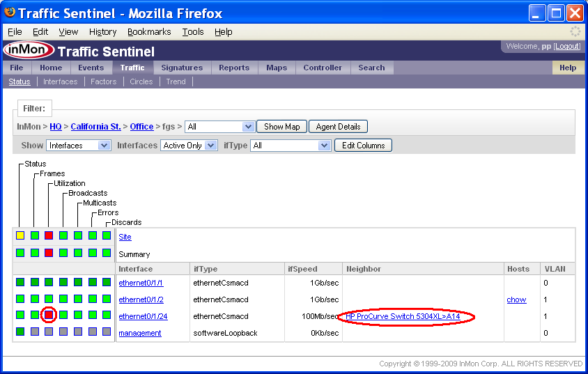The height and width of the screenshot is (374, 588).
Task: Click the Status square in the Summary row
Action: coord(20,253)
